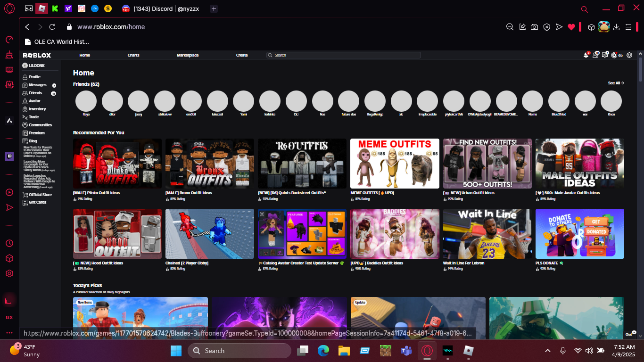The image size is (644, 362).
Task: Click See All friends link
Action: (x=616, y=83)
